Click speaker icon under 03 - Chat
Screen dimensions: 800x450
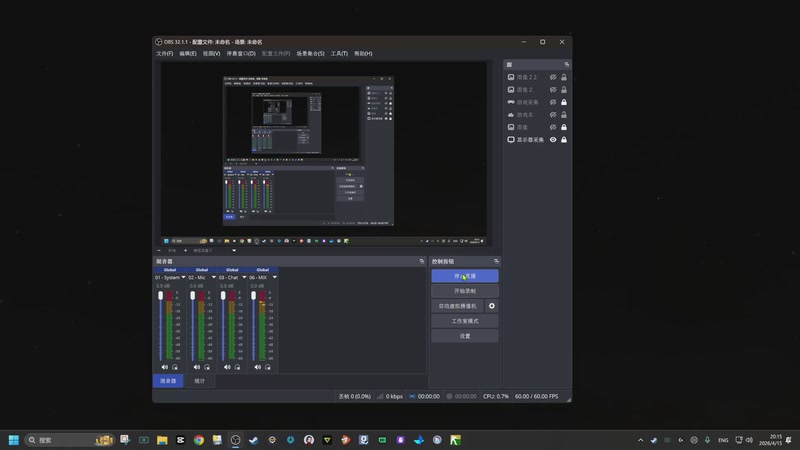227,367
